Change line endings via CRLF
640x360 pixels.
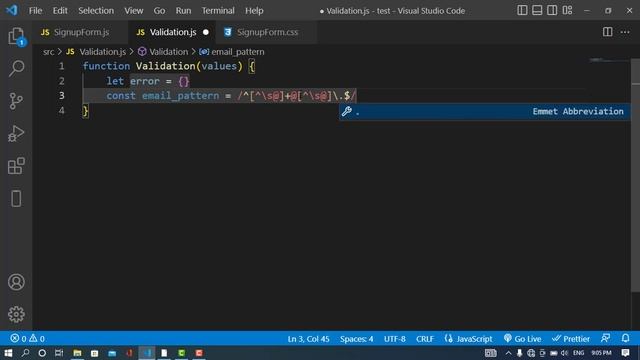tap(425, 339)
